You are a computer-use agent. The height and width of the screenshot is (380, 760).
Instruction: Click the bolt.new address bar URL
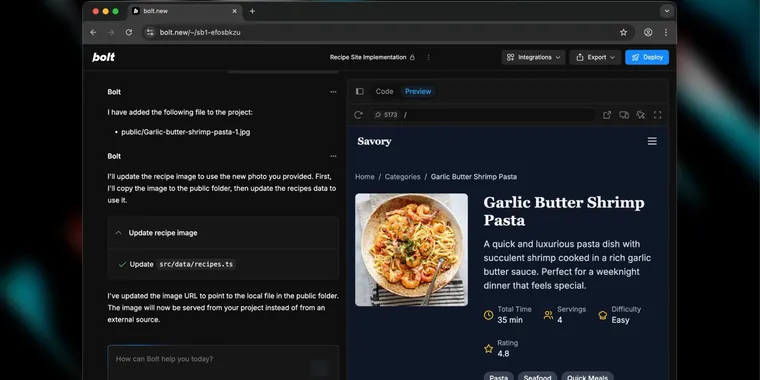pyautogui.click(x=200, y=32)
